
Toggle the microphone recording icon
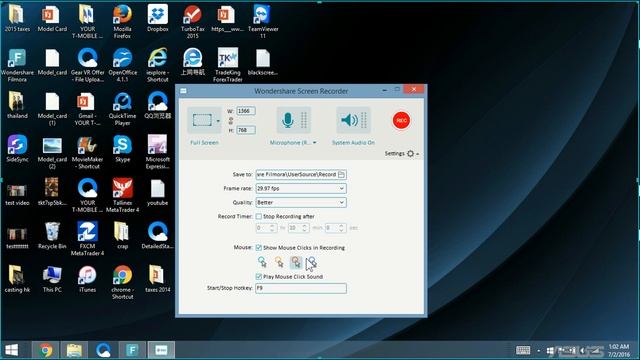pyautogui.click(x=288, y=120)
